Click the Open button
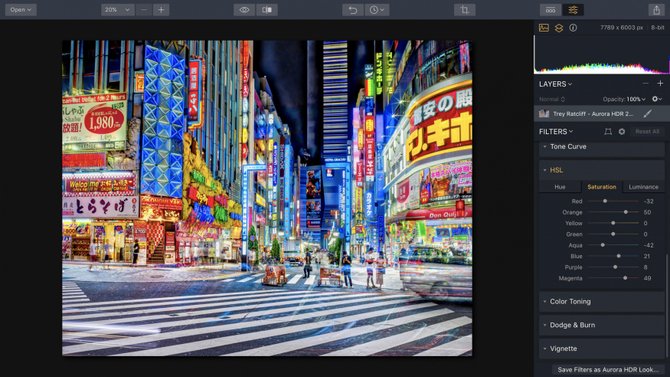670x377 pixels. [21, 10]
